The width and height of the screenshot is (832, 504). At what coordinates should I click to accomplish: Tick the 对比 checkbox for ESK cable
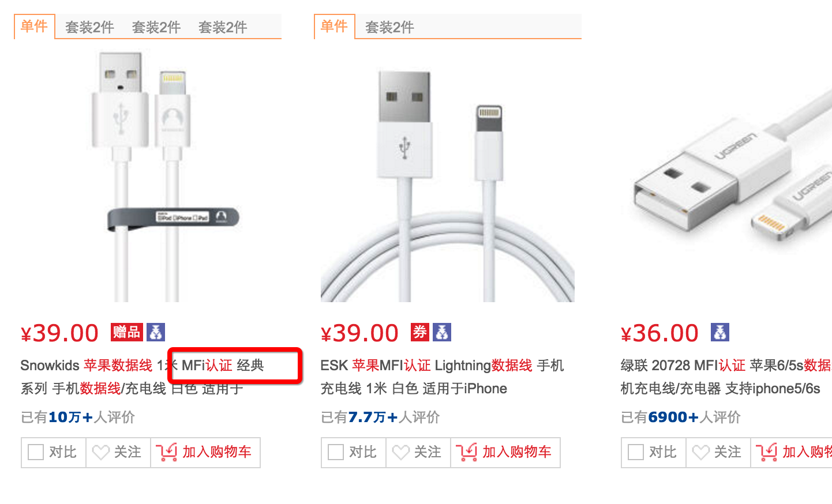pyautogui.click(x=336, y=452)
